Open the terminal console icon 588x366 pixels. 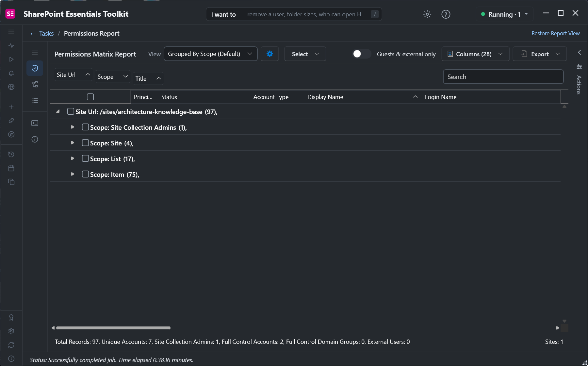[35, 123]
